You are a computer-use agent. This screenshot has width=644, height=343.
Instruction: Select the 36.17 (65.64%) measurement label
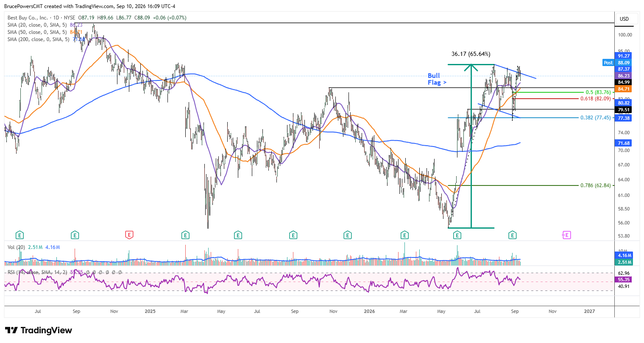pyautogui.click(x=471, y=54)
